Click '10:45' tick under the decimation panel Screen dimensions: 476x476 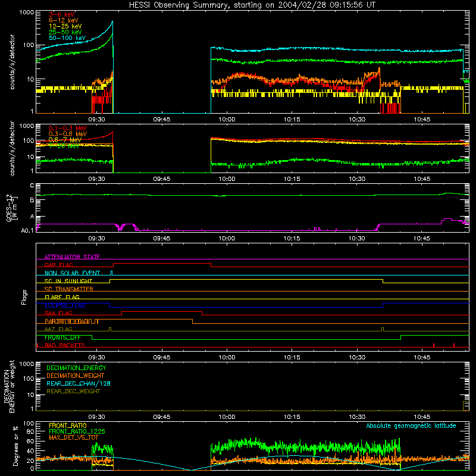422,417
